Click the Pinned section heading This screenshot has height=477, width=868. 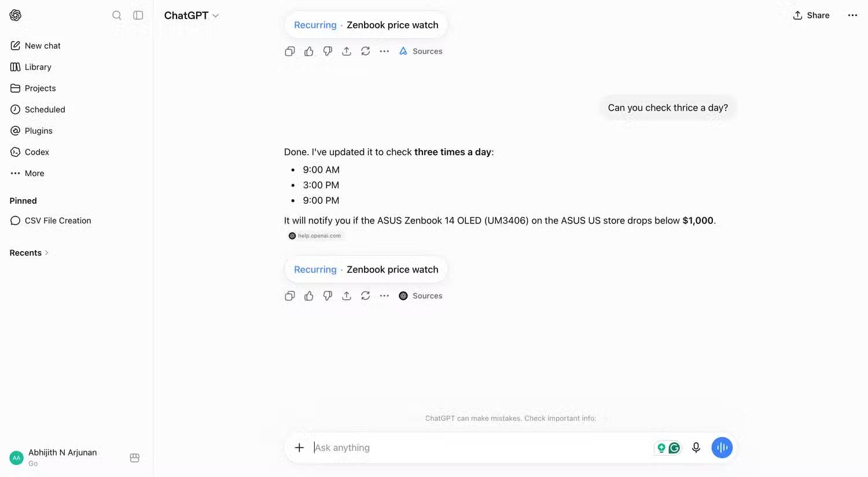coord(23,201)
